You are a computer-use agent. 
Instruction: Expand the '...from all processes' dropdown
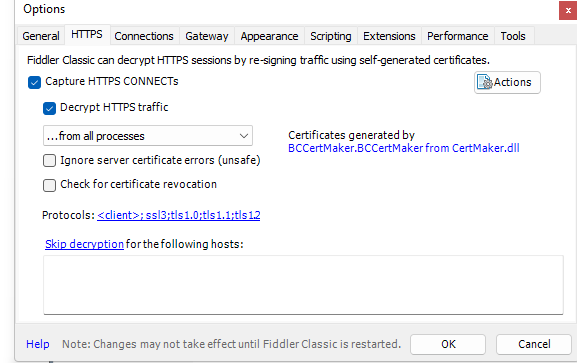pyautogui.click(x=148, y=136)
